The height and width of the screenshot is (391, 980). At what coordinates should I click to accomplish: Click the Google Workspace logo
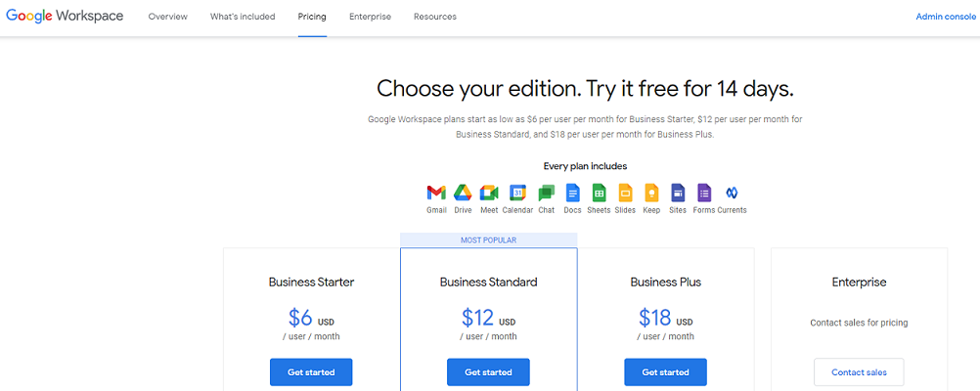click(65, 17)
